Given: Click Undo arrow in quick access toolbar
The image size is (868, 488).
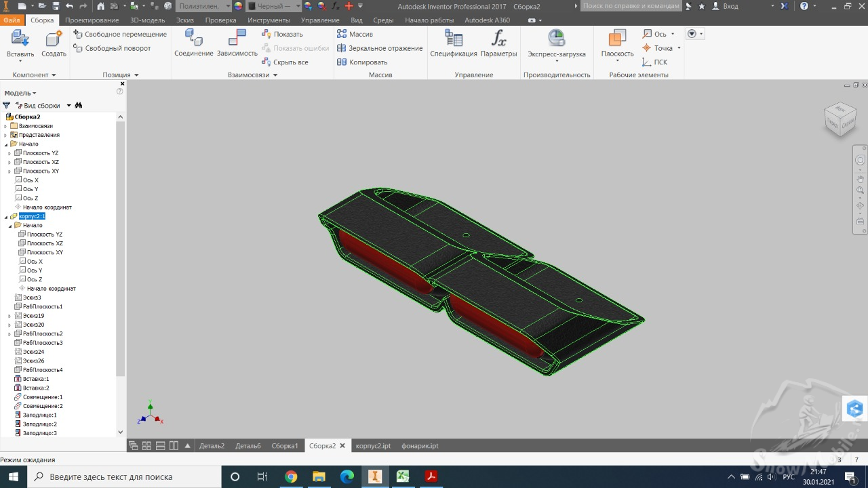Looking at the screenshot, I should [69, 6].
